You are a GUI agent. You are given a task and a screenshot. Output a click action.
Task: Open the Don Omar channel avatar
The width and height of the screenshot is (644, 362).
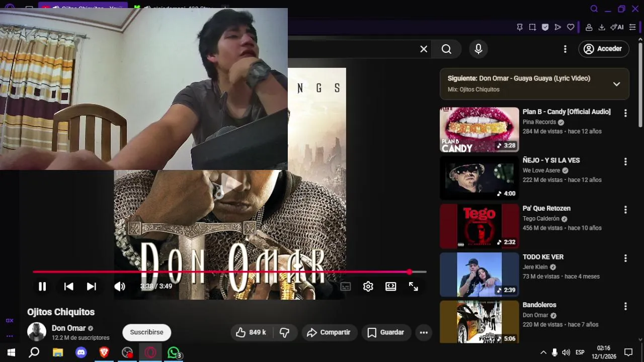point(37,332)
